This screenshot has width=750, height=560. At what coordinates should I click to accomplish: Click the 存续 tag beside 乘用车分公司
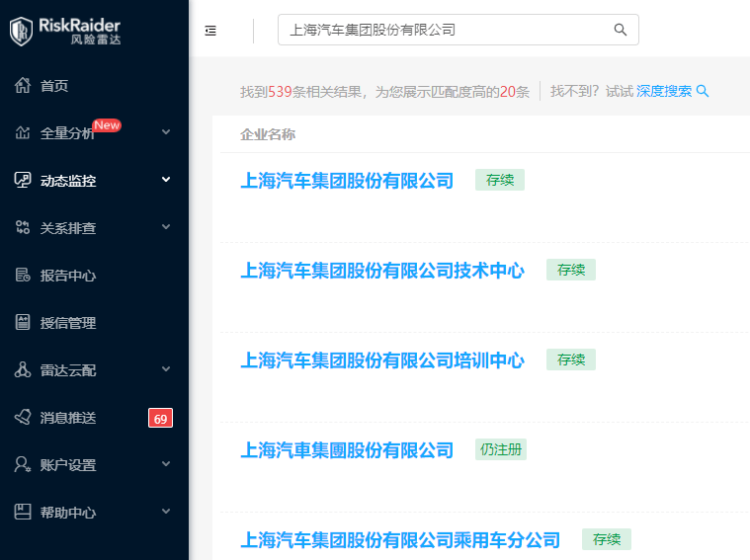pos(607,539)
